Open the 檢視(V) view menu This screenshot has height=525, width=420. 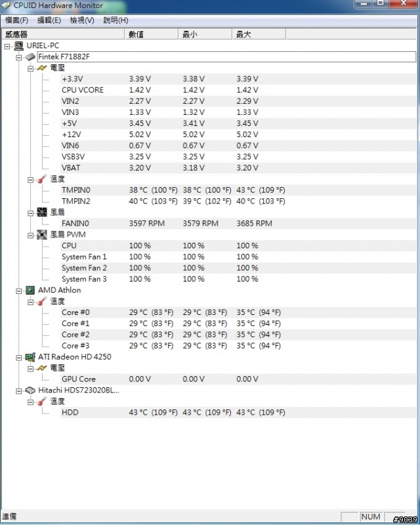(x=82, y=20)
